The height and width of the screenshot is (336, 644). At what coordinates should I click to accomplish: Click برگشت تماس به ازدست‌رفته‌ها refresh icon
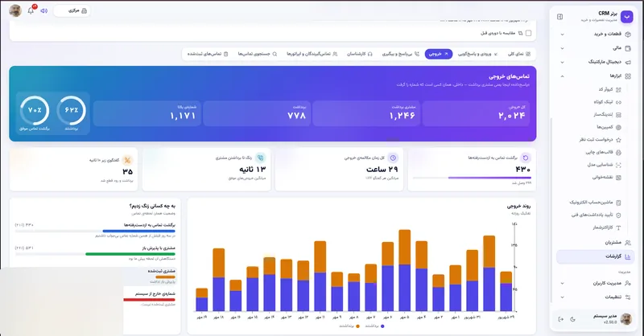526,158
